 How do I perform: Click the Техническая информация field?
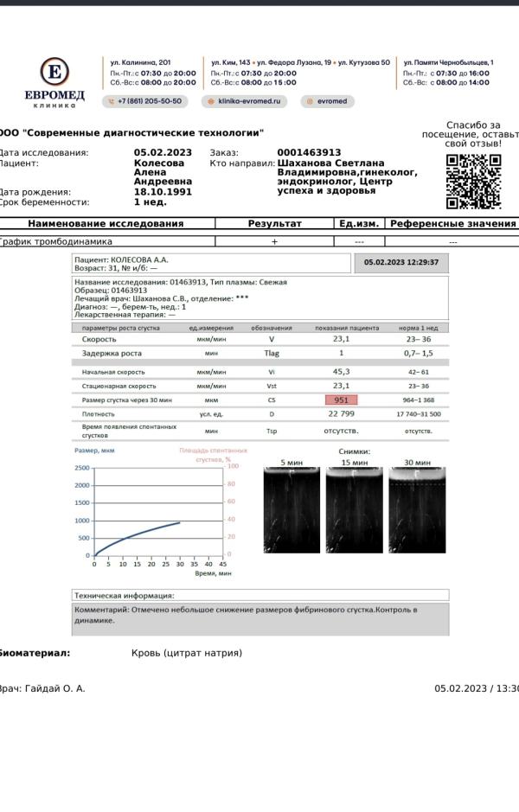pos(260,596)
